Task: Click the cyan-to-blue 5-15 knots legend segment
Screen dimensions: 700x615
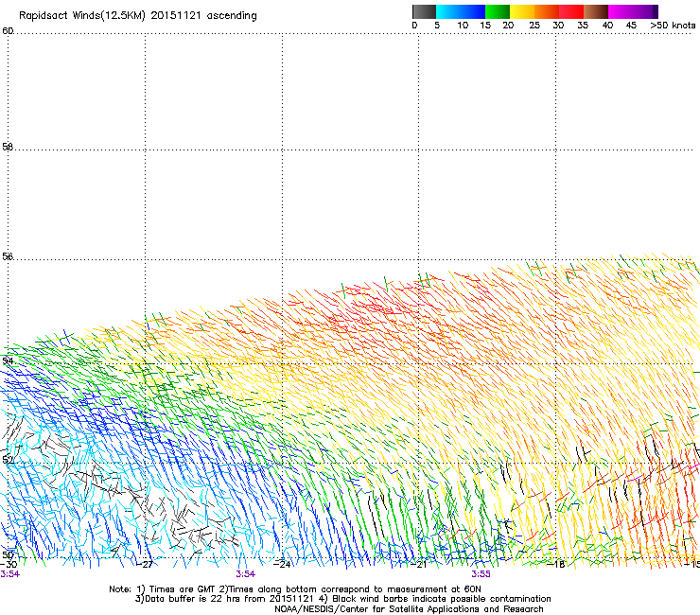Action: coord(461,11)
